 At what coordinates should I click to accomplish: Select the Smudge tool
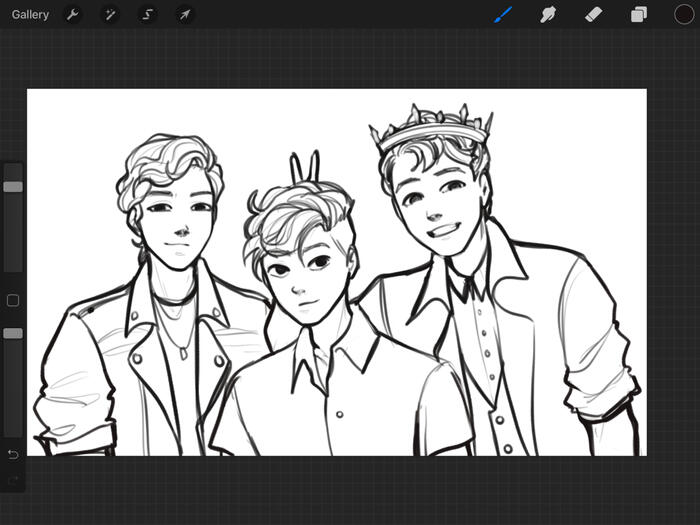(548, 15)
